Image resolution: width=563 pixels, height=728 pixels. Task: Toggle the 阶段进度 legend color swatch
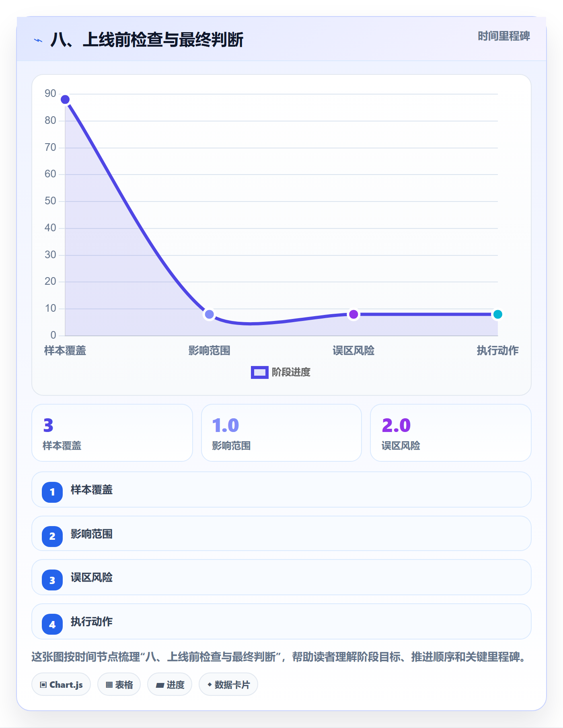click(x=259, y=372)
